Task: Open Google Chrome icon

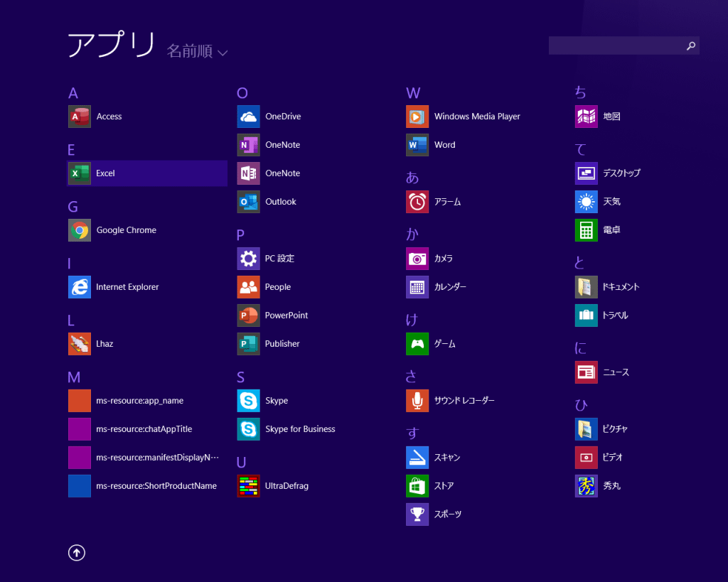Action: [x=80, y=230]
